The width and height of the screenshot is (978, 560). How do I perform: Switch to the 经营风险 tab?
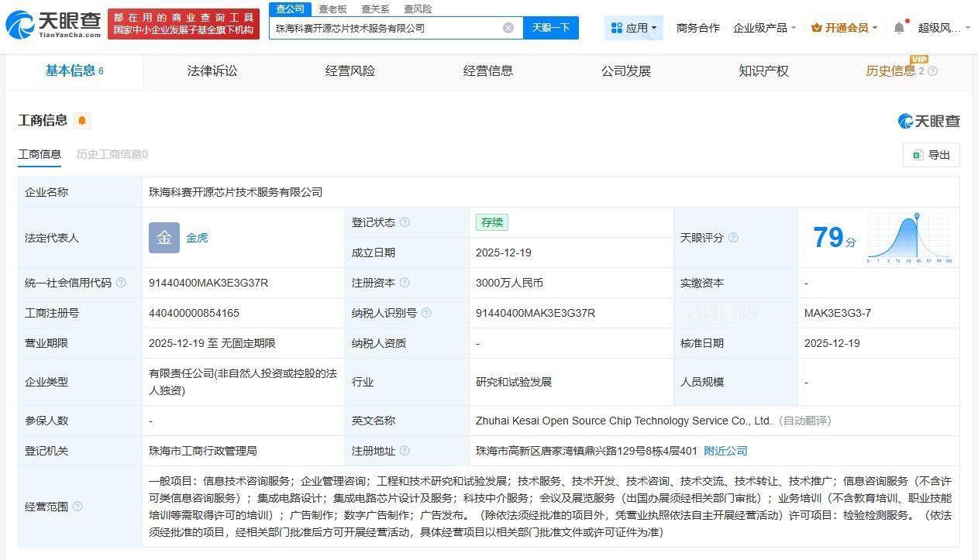[350, 71]
